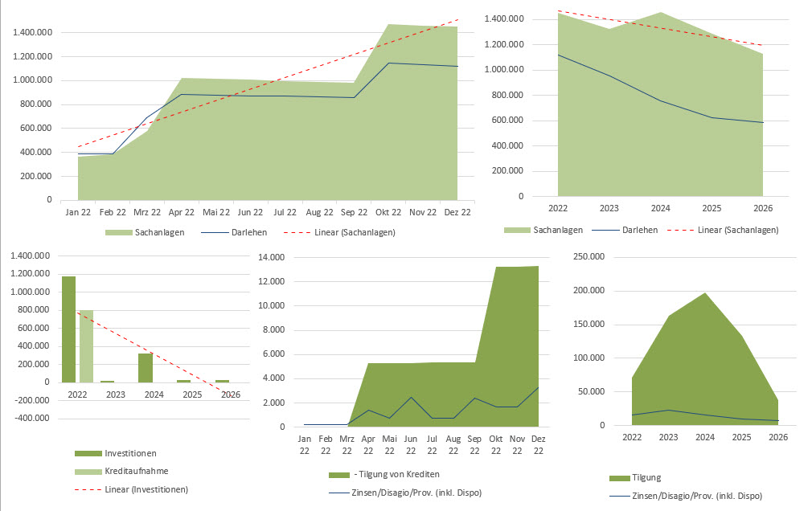
Task: Select the 2026 label under yearly Tilgung chart
Action: click(777, 437)
